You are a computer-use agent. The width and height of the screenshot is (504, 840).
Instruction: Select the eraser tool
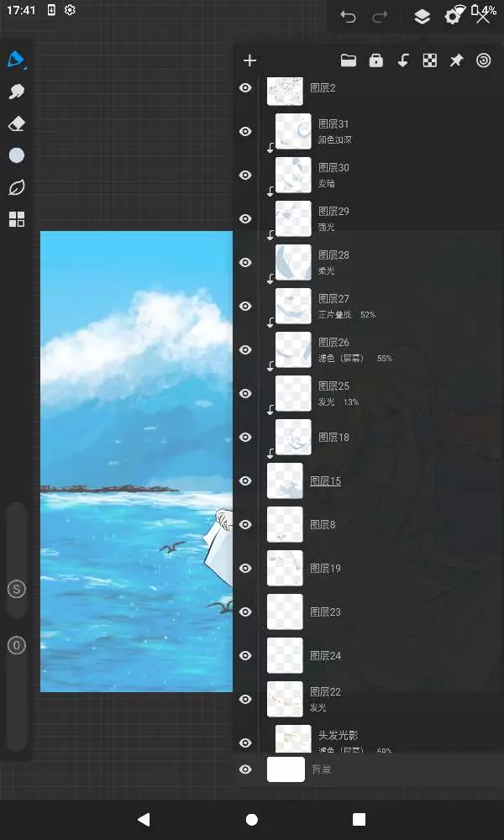17,123
